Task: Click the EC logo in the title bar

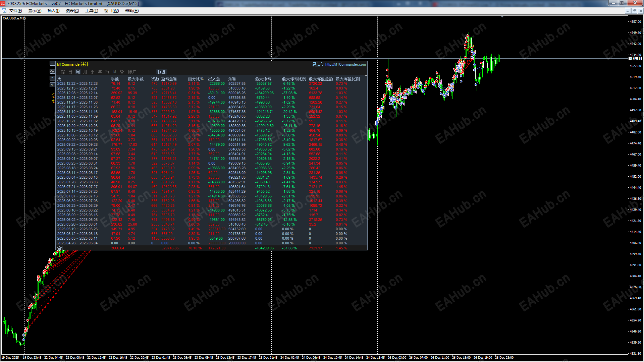Action: [x=3, y=3]
